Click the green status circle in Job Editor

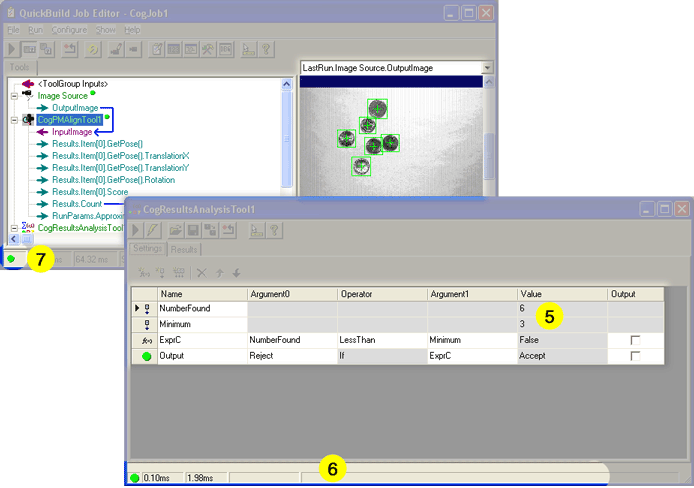pos(11,259)
